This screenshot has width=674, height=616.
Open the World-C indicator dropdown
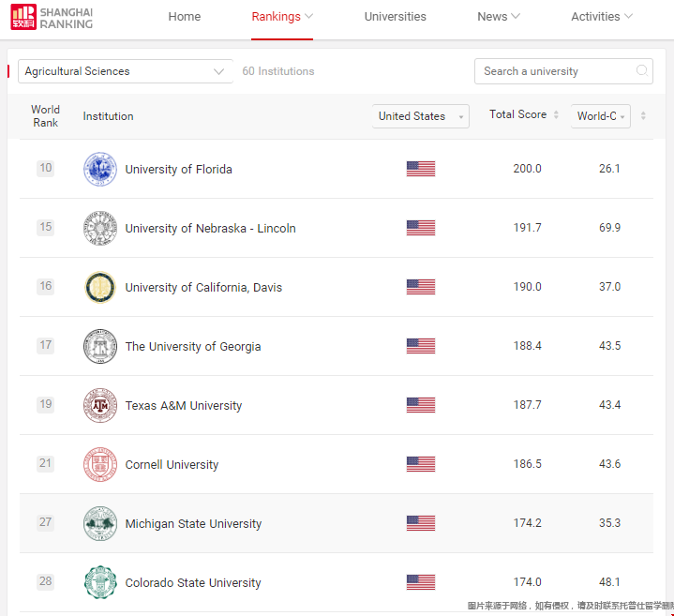[601, 116]
